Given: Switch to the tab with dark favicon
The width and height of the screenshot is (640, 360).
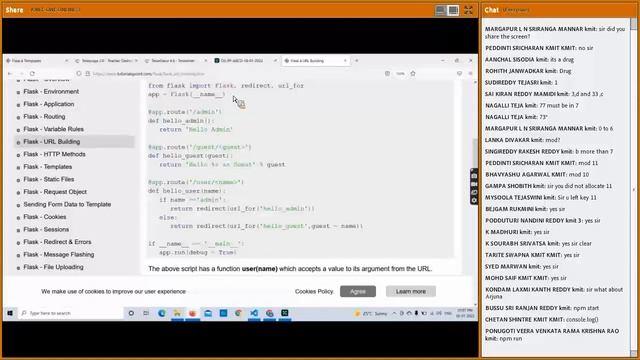Looking at the screenshot, I should coord(246,60).
